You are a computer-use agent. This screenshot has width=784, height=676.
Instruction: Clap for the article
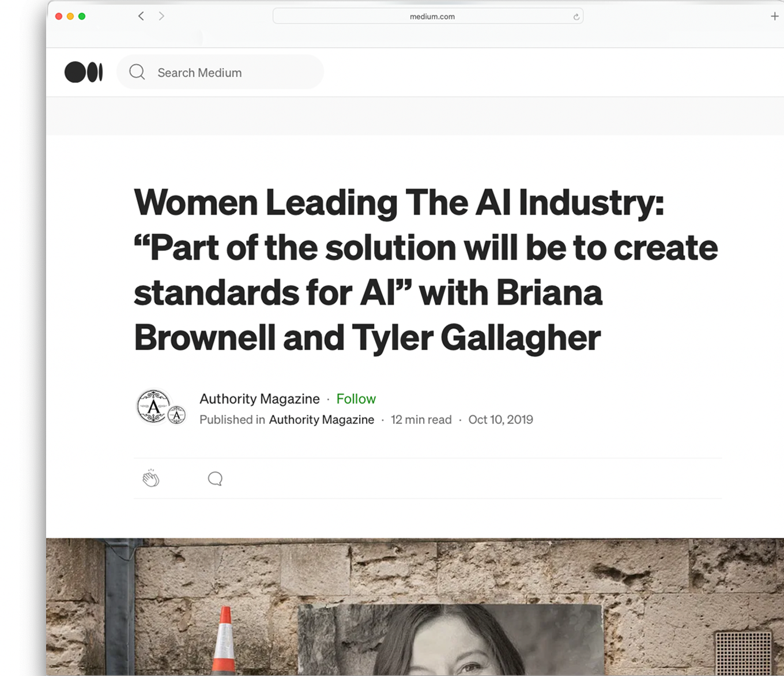(151, 478)
